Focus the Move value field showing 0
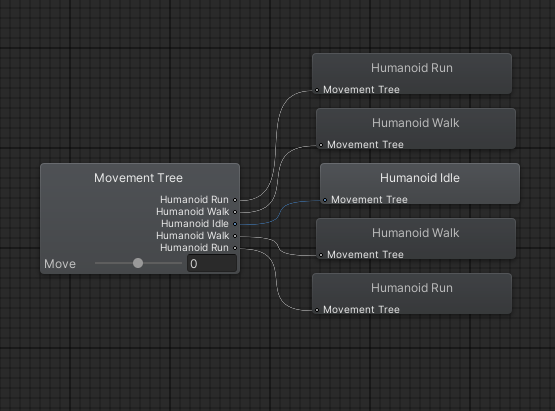Screen dimensions: 555x411 [x=212, y=263]
